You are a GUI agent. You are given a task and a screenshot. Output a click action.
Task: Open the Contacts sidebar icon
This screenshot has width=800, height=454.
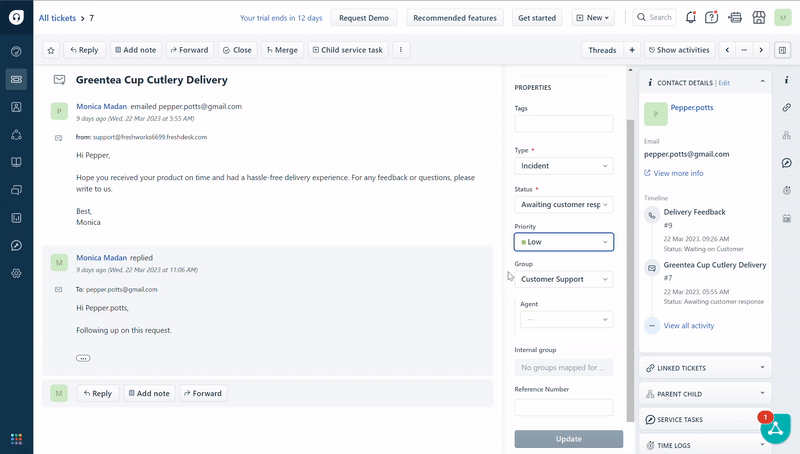click(x=16, y=107)
